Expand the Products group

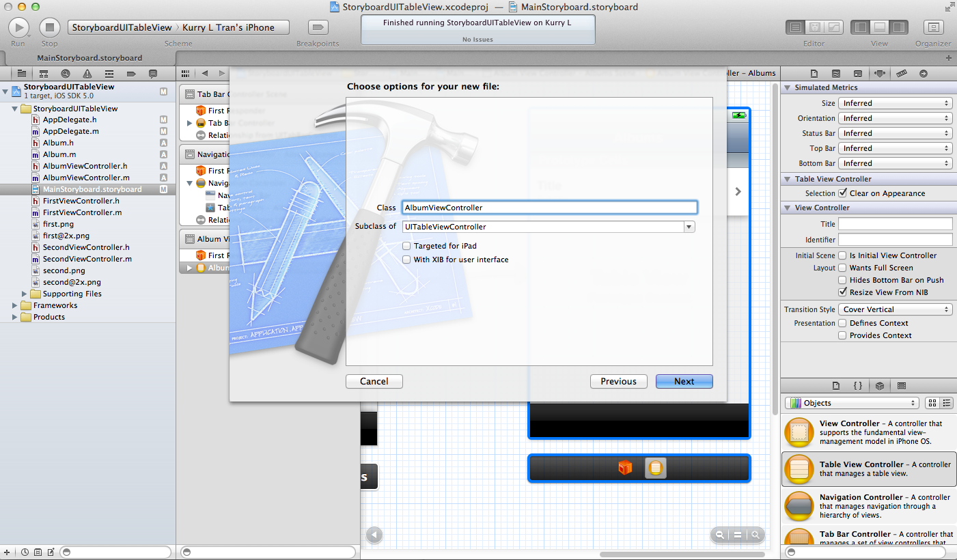(x=15, y=317)
